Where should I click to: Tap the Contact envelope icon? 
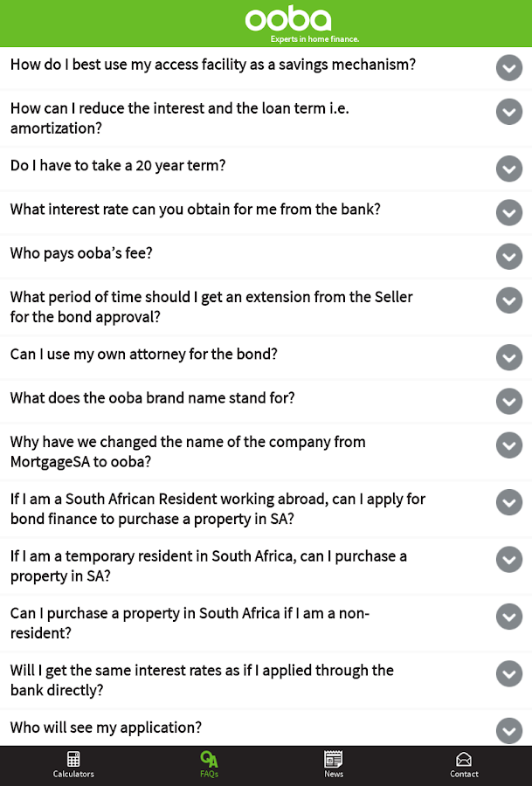pyautogui.click(x=464, y=759)
